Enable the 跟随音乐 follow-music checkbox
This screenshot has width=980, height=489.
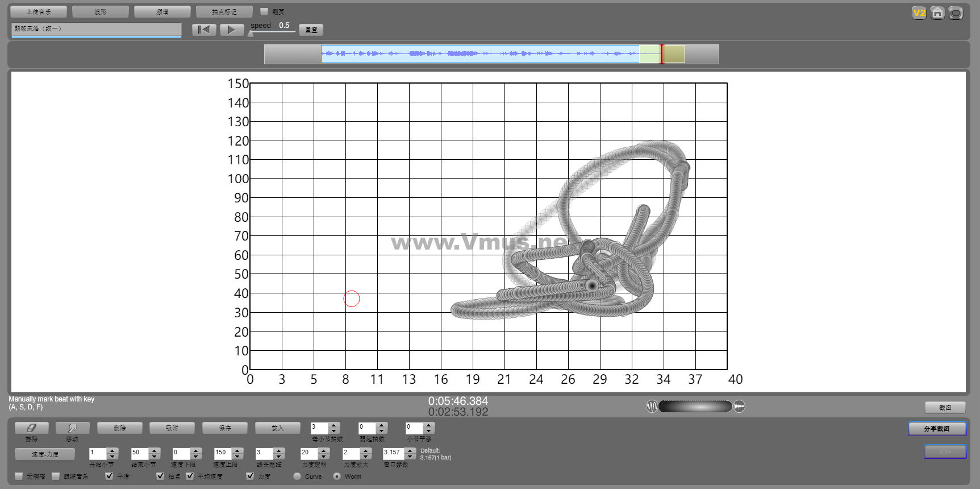56,476
